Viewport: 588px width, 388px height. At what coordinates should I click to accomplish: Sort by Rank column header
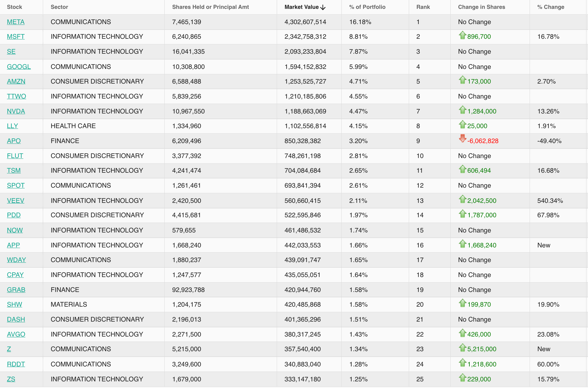click(x=423, y=7)
